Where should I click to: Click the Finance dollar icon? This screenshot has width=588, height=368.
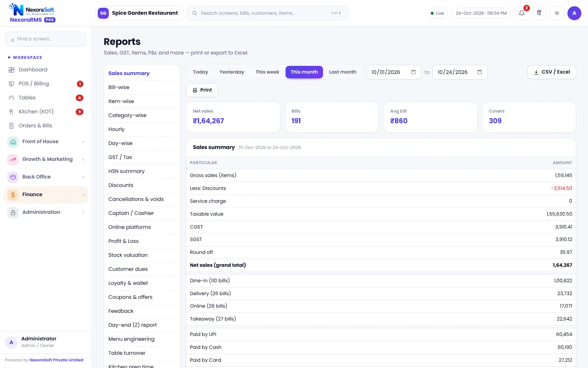(x=13, y=195)
